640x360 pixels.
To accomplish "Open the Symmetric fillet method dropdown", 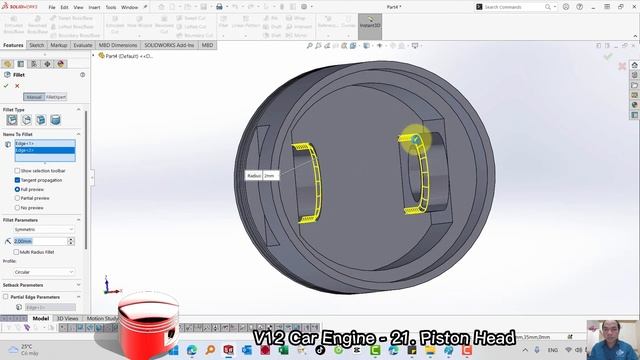I will [44, 229].
